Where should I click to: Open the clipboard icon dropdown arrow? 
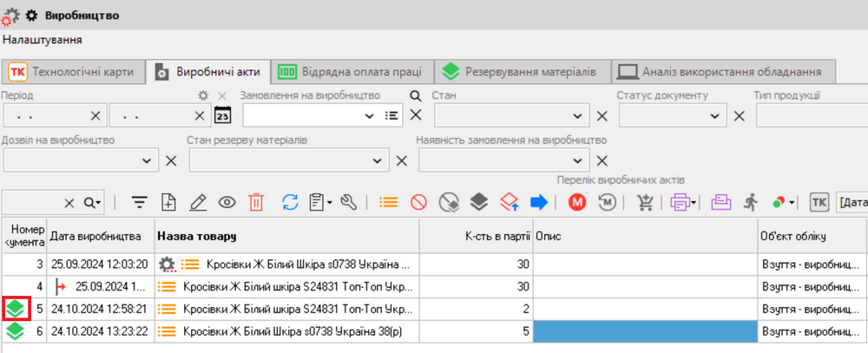click(329, 203)
